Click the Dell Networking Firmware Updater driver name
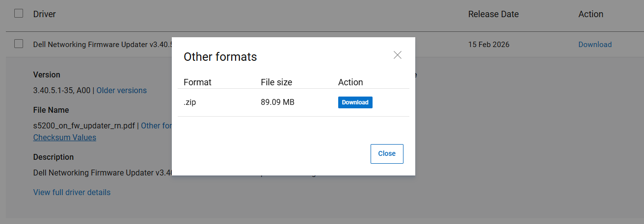The height and width of the screenshot is (224, 644). 103,45
